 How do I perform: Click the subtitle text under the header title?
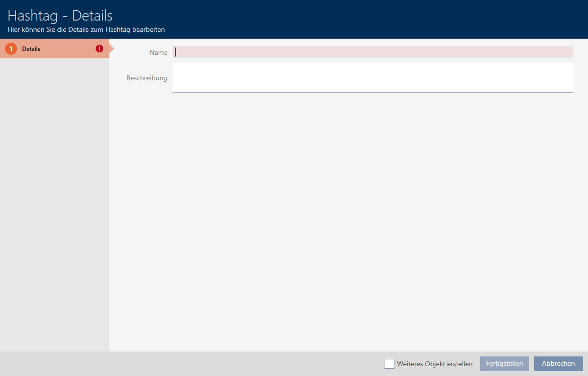[x=86, y=29]
